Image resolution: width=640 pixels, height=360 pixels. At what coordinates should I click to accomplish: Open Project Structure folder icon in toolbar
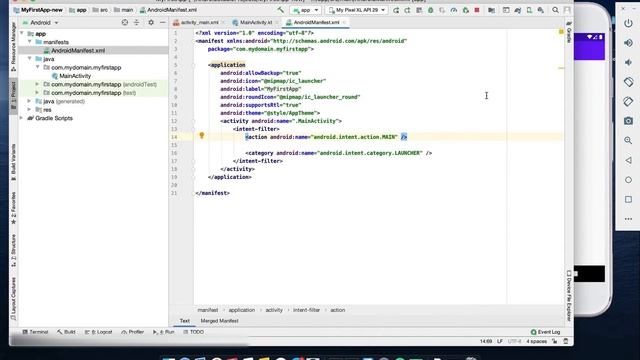coord(491,10)
